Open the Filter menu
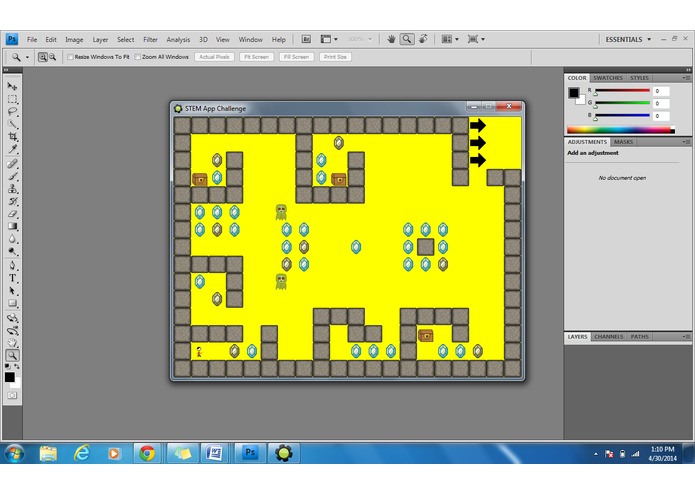This screenshot has height=494, width=695. pyautogui.click(x=150, y=39)
